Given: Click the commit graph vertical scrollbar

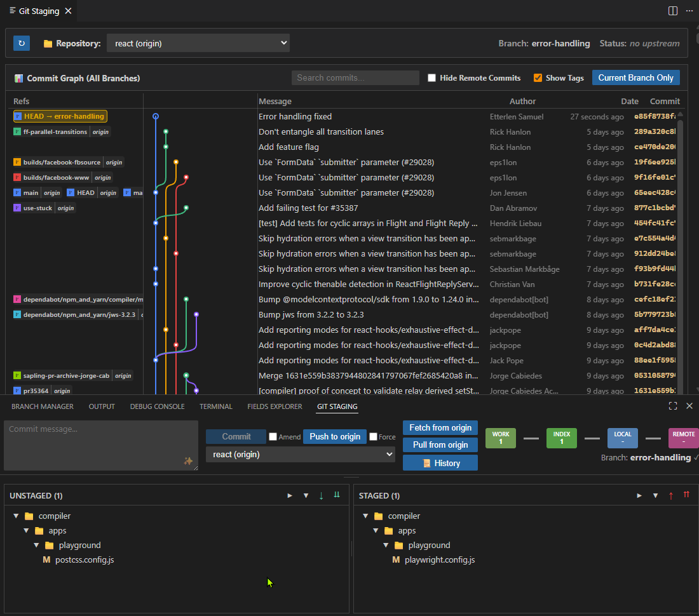Looking at the screenshot, I should [x=681, y=251].
